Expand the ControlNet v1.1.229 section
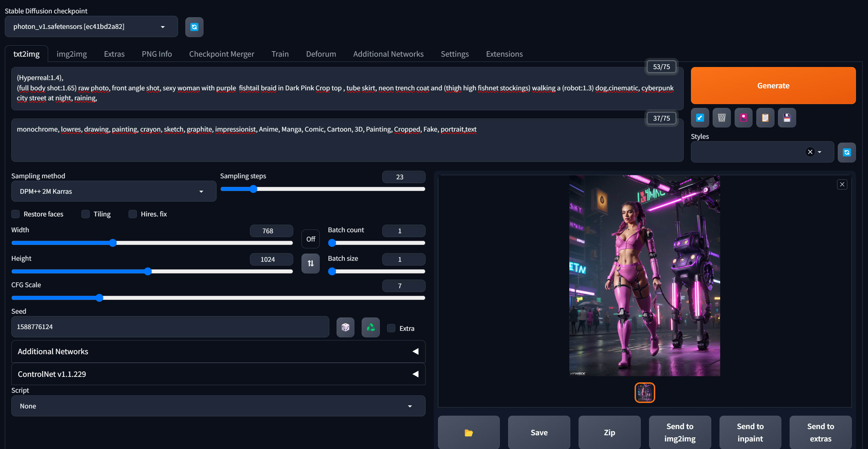 pyautogui.click(x=218, y=374)
